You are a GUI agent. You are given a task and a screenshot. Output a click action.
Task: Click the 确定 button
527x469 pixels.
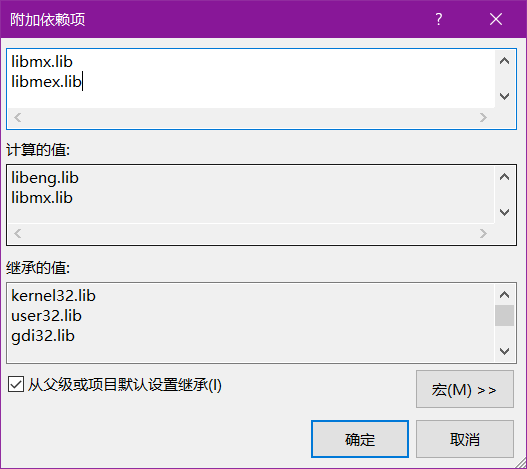click(360, 439)
